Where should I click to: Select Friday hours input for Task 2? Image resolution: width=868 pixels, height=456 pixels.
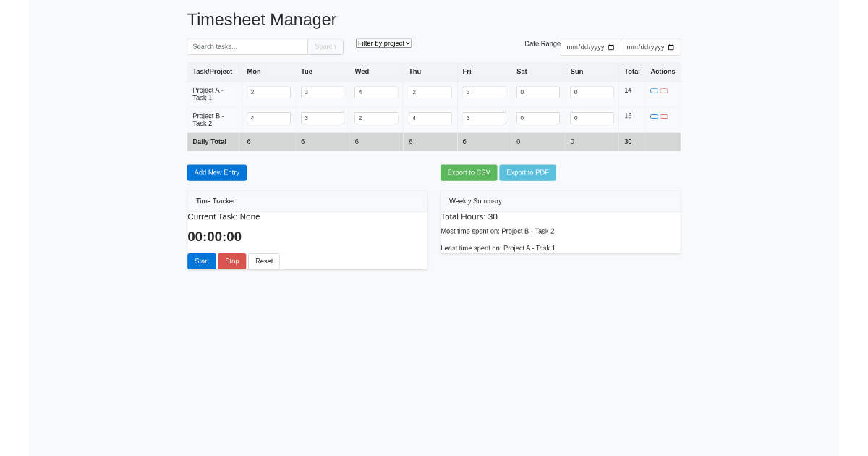pyautogui.click(x=484, y=118)
